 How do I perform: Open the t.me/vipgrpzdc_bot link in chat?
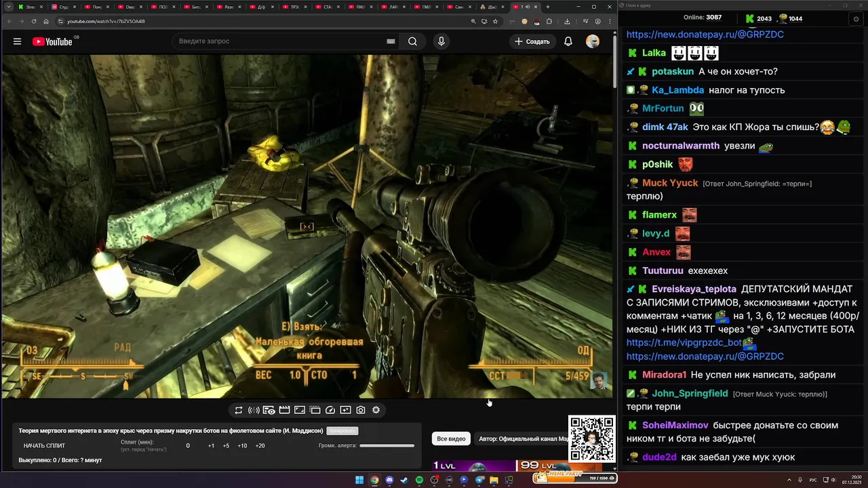click(684, 343)
